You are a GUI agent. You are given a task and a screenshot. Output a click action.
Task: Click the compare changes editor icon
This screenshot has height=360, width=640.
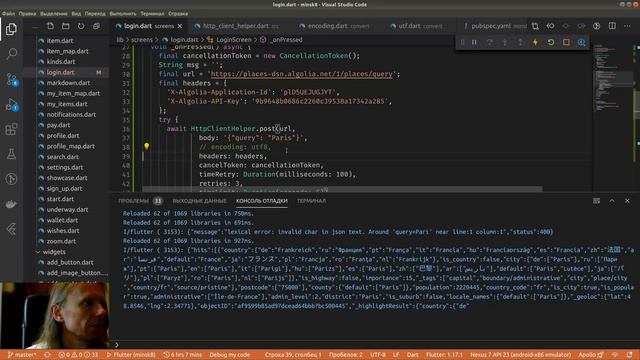coord(535,26)
